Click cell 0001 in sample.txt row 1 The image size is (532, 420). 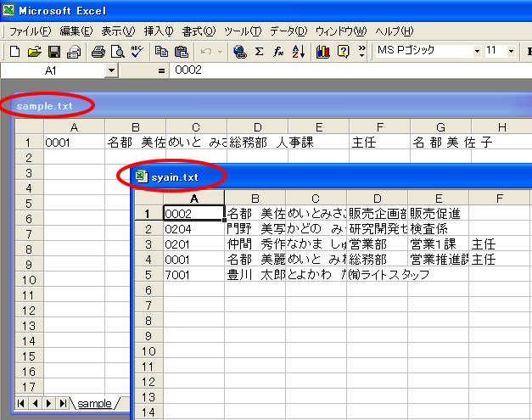[x=75, y=143]
